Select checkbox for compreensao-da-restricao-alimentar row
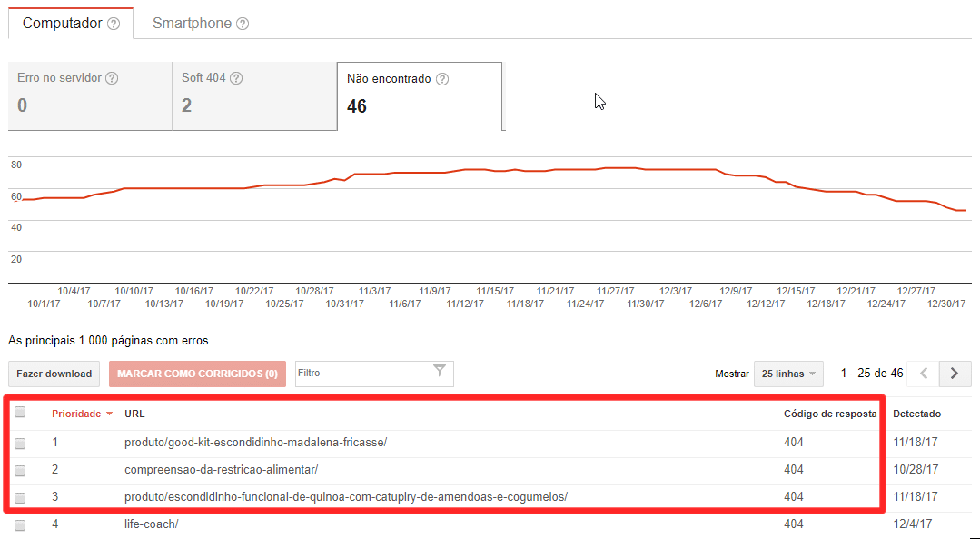980x539 pixels. 20,471
